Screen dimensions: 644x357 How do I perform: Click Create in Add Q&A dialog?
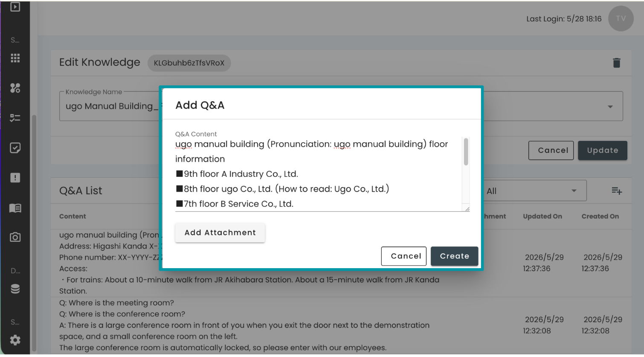(x=454, y=256)
